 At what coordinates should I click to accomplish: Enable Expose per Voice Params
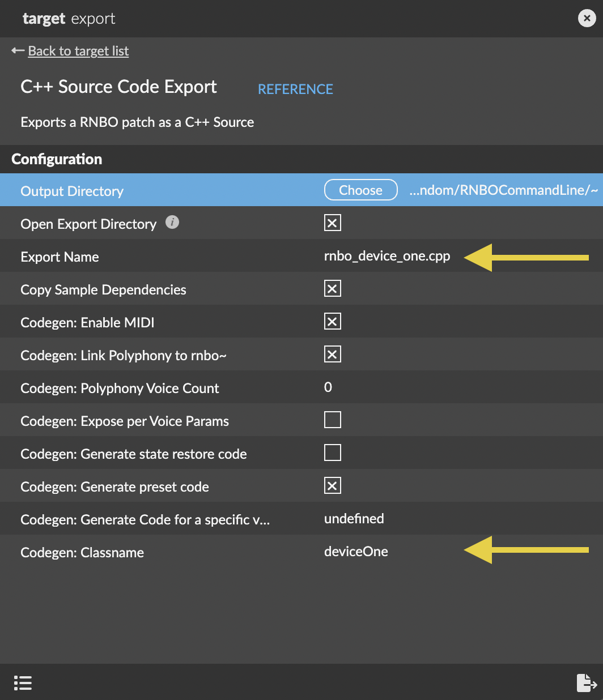coord(332,420)
